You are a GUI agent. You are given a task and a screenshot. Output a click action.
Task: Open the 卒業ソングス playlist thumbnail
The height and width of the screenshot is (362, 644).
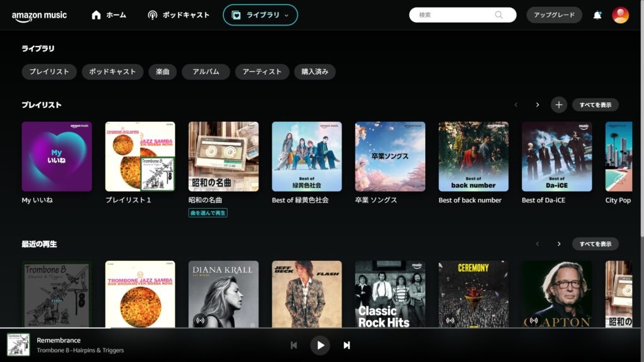click(390, 156)
